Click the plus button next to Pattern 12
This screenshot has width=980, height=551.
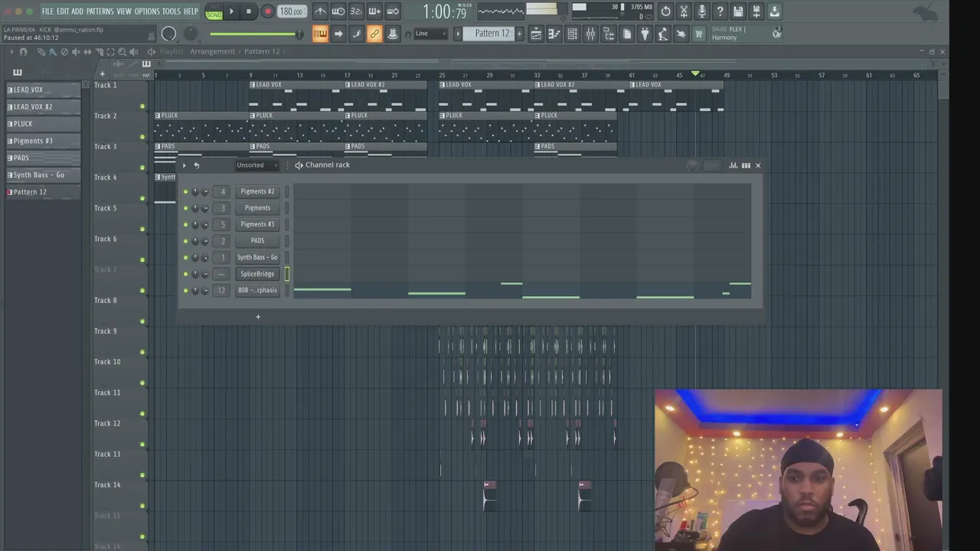click(519, 34)
